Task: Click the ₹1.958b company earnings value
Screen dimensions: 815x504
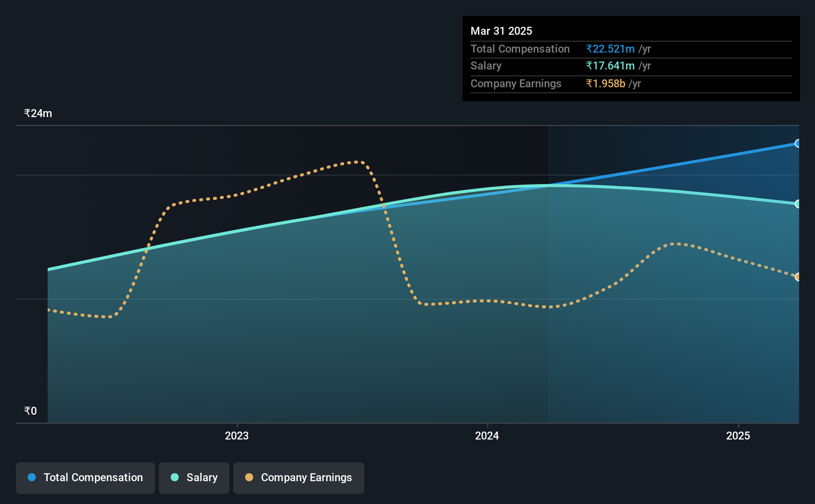Action: coord(606,83)
